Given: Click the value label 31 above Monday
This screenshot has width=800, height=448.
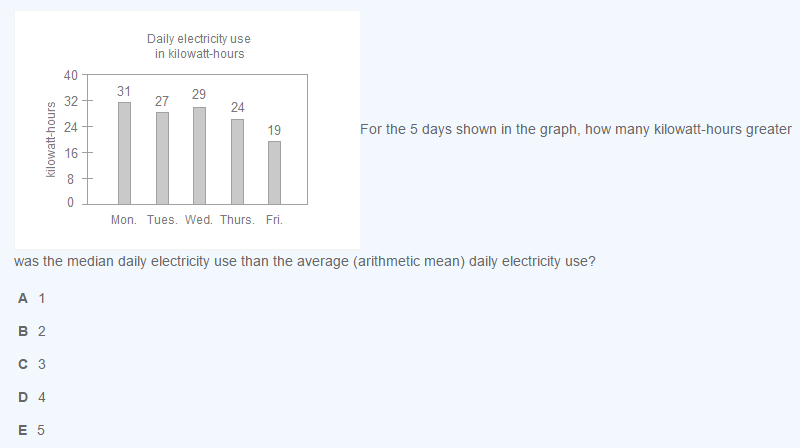Looking at the screenshot, I should [124, 91].
